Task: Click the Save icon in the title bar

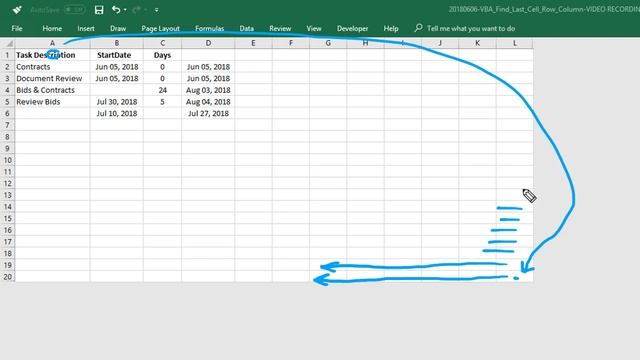Action: click(x=99, y=10)
